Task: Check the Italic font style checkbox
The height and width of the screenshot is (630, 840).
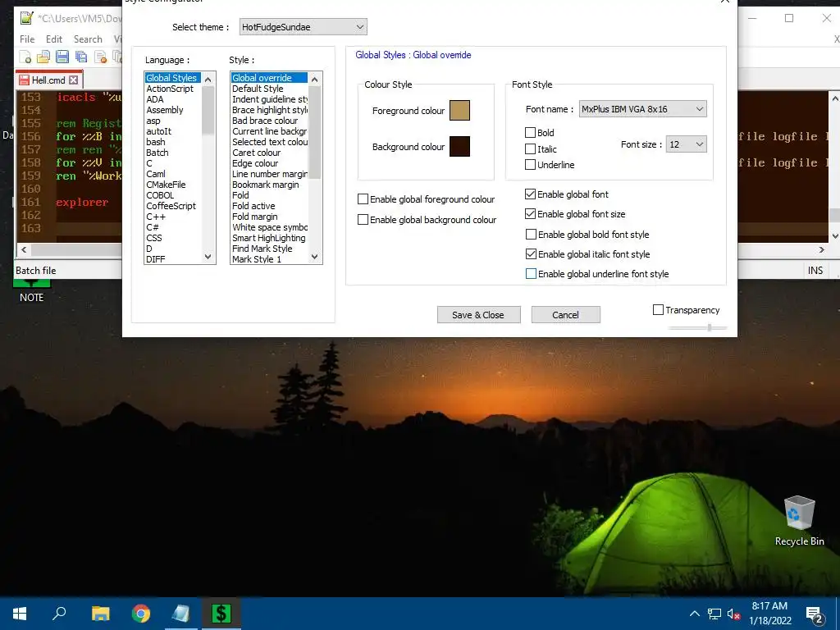Action: coord(531,149)
